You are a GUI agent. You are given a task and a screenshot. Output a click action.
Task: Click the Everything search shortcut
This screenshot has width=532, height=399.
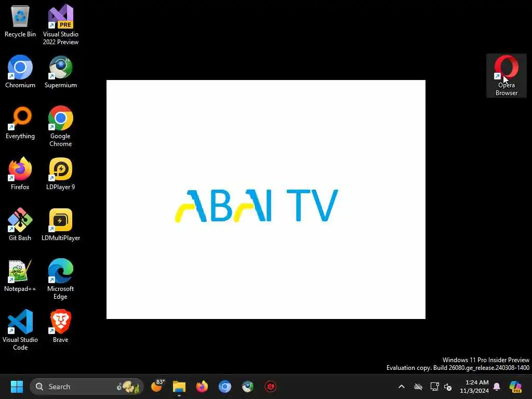[20, 123]
